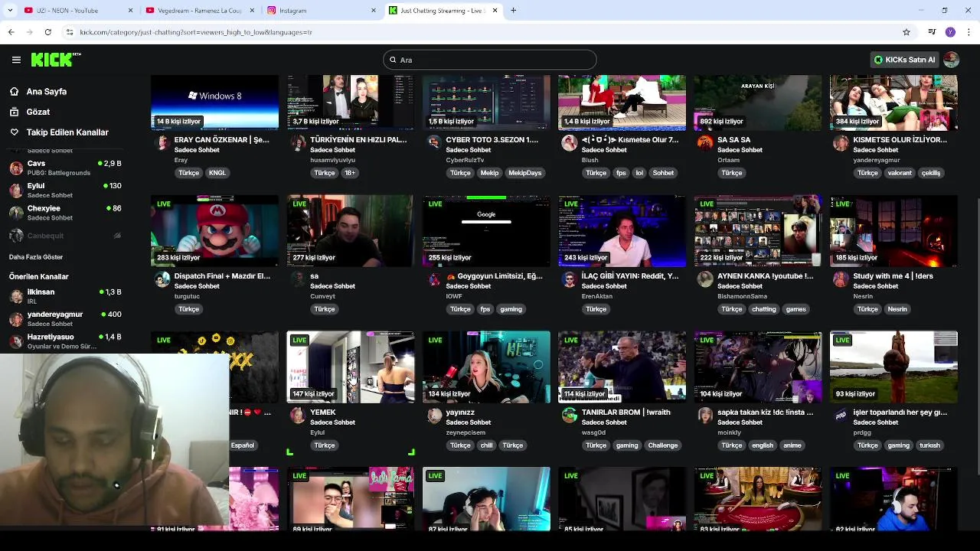The width and height of the screenshot is (980, 551).
Task: Open ilkinsan recommended channel
Action: pos(65,295)
